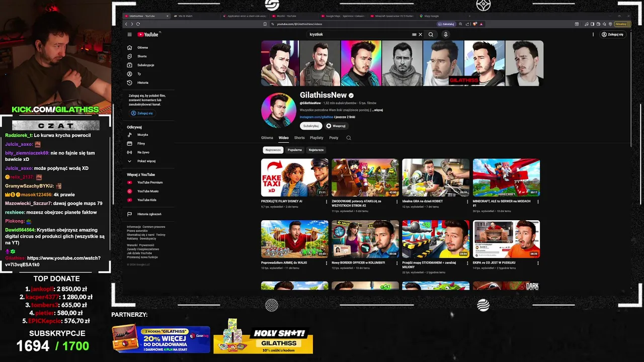The height and width of the screenshot is (362, 644).
Task: Open Na żywo under Odkrywaj
Action: (143, 152)
